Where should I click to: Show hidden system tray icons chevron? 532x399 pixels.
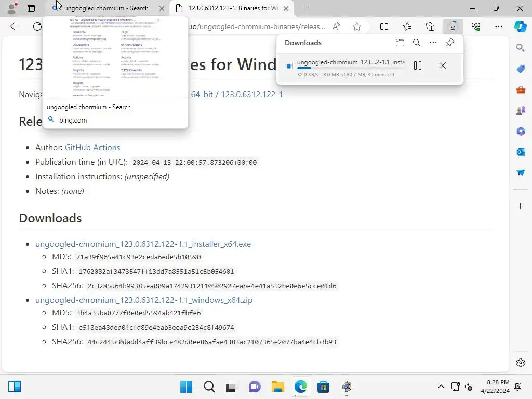click(x=441, y=387)
